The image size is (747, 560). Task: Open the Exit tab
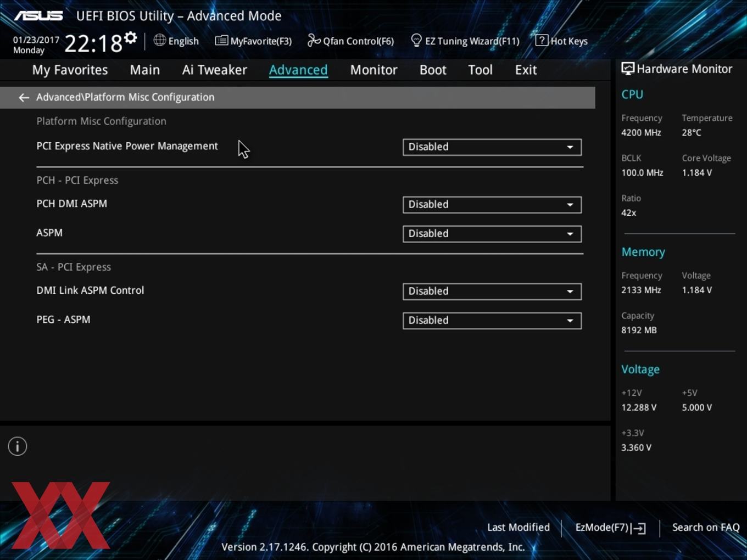tap(526, 70)
